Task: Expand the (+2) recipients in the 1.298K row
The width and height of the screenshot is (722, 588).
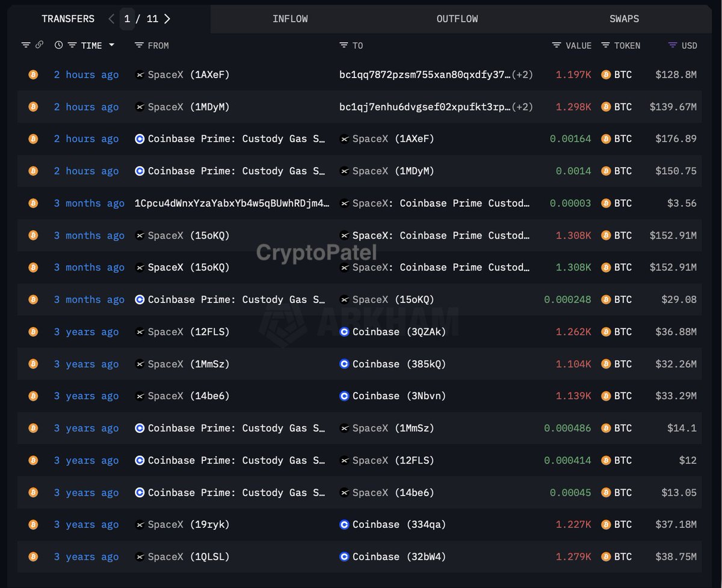Action: click(x=522, y=107)
